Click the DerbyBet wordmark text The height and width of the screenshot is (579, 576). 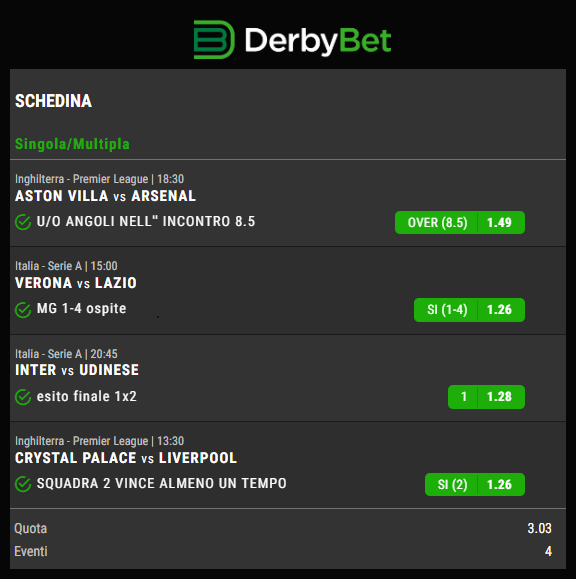point(318,41)
